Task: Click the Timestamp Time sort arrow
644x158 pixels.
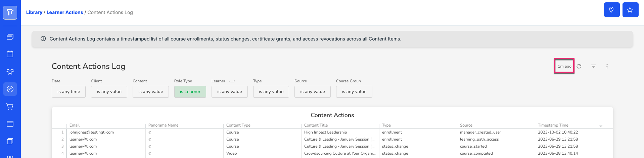Action: tap(601, 126)
